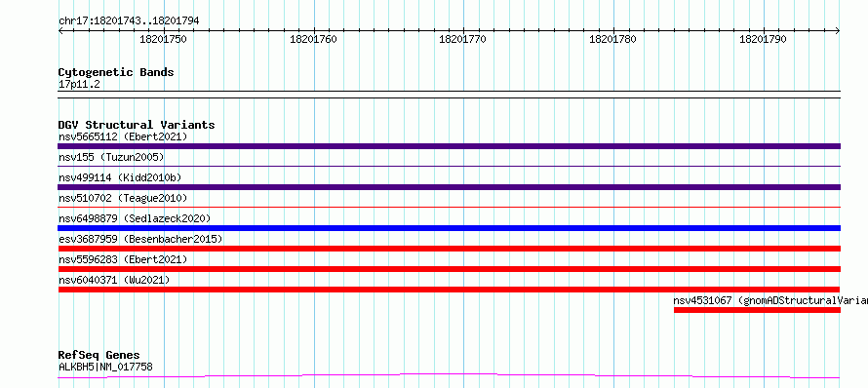Open the DGV Structural Variants track title
This screenshot has height=388, width=868.
tap(137, 125)
